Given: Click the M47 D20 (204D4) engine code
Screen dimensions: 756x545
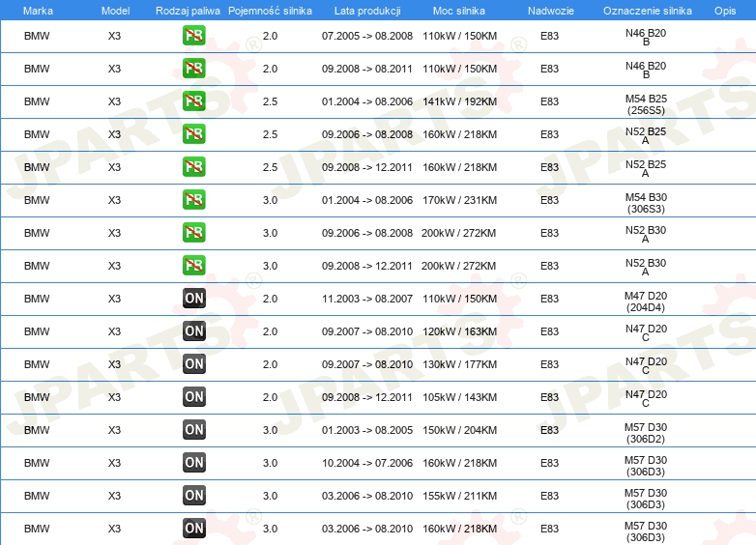Looking at the screenshot, I should [646, 301].
